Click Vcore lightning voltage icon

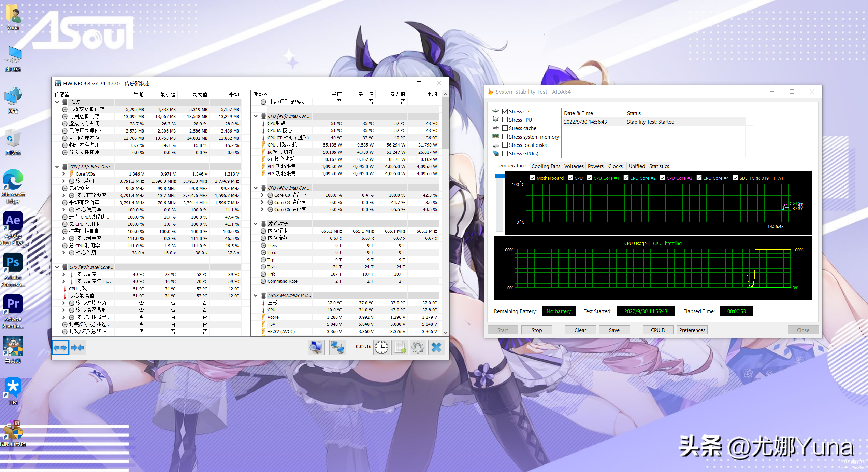pos(263,317)
